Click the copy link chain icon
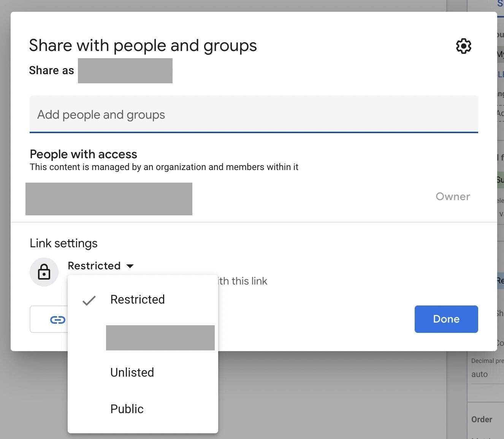 pyautogui.click(x=57, y=320)
